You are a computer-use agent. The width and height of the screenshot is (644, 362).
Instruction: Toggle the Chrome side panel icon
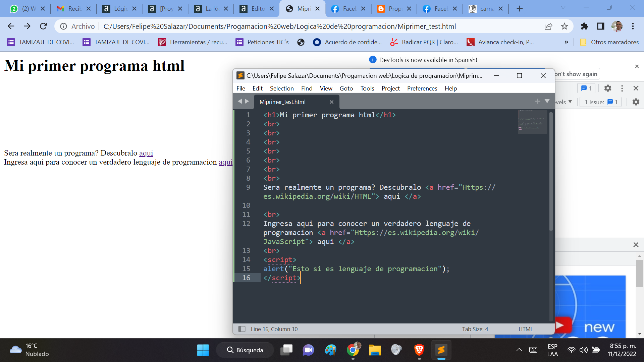(x=601, y=26)
